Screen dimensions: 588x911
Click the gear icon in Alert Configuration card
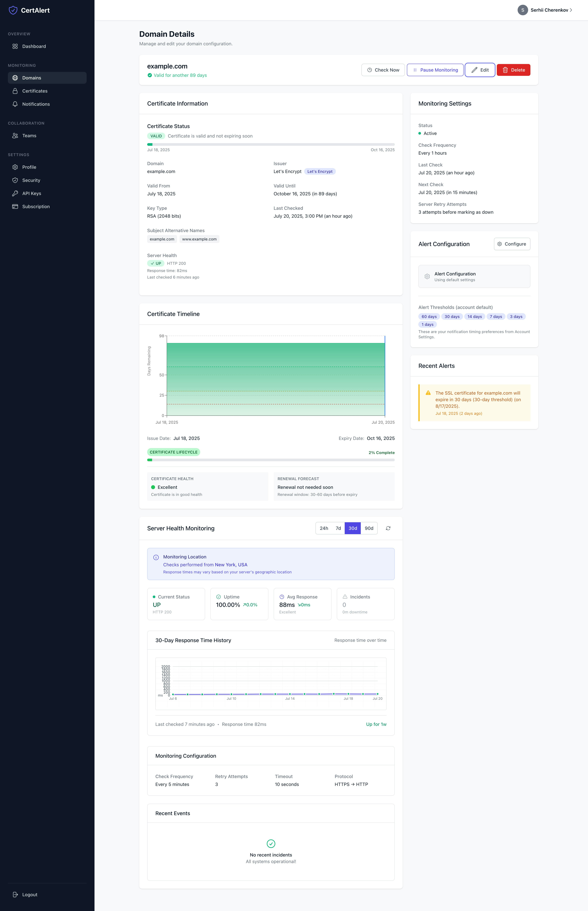click(x=427, y=277)
